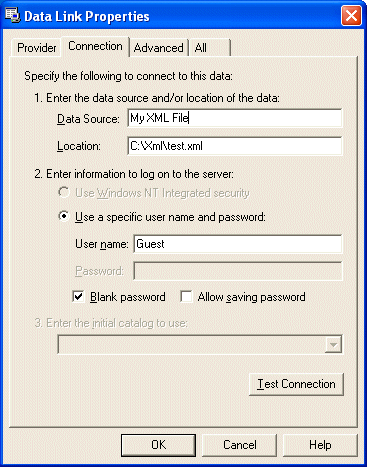Click the Test Connection button
The image size is (367, 467).
[296, 384]
